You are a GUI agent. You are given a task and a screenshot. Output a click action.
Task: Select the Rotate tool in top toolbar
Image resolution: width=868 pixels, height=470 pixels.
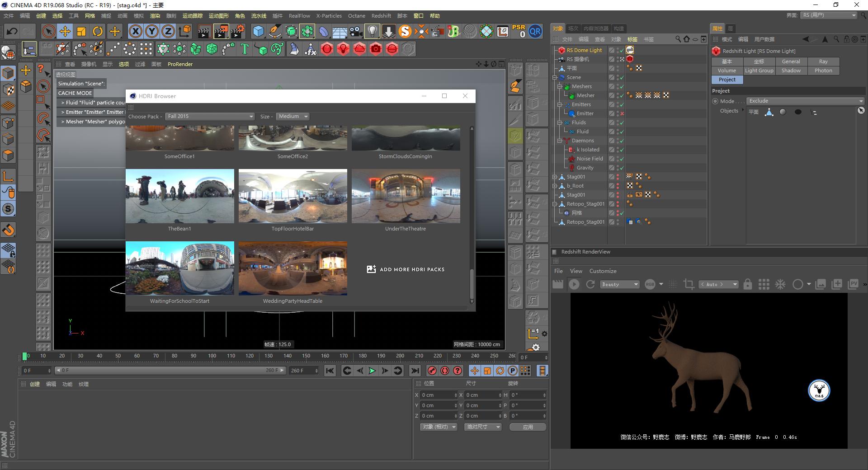point(98,31)
